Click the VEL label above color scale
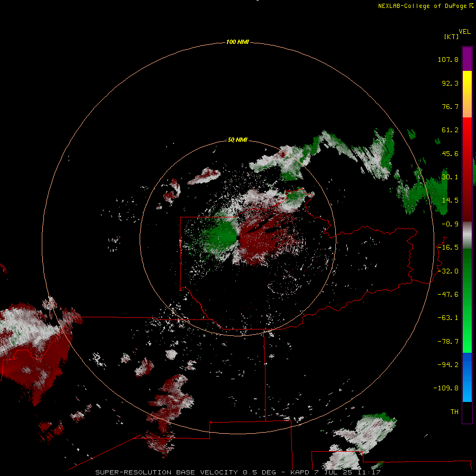The image size is (476, 476). point(464,32)
